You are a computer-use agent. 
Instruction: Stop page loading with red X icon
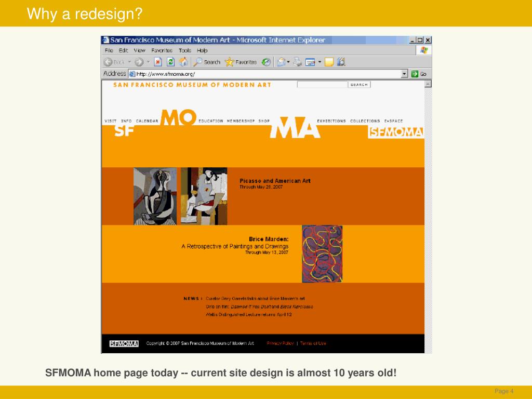pyautogui.click(x=158, y=62)
